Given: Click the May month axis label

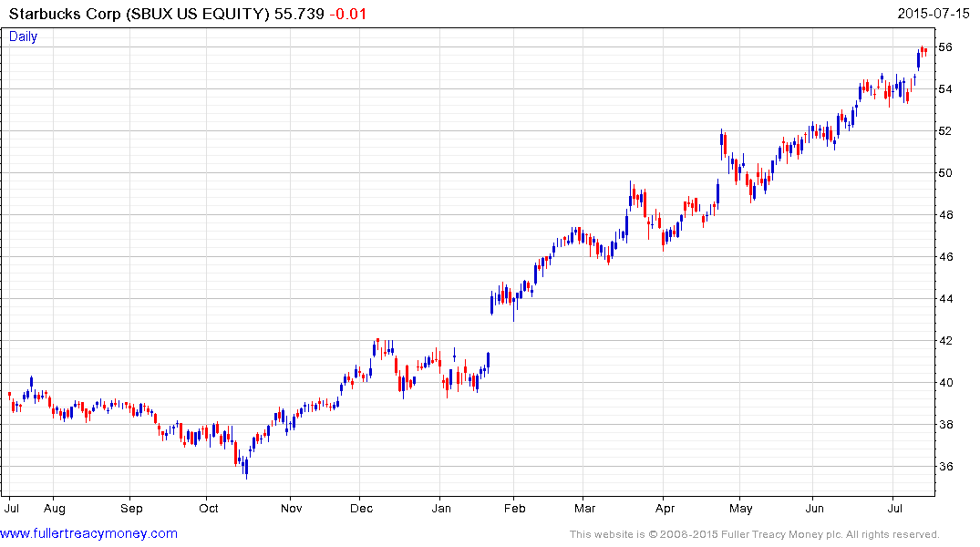Looking at the screenshot, I should [740, 509].
